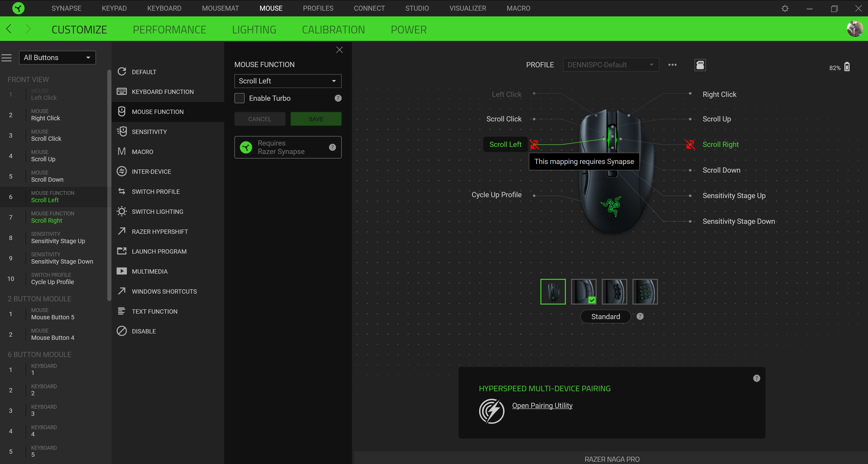Open Pairing Utility for multi-device pairing
The width and height of the screenshot is (868, 464).
click(542, 406)
